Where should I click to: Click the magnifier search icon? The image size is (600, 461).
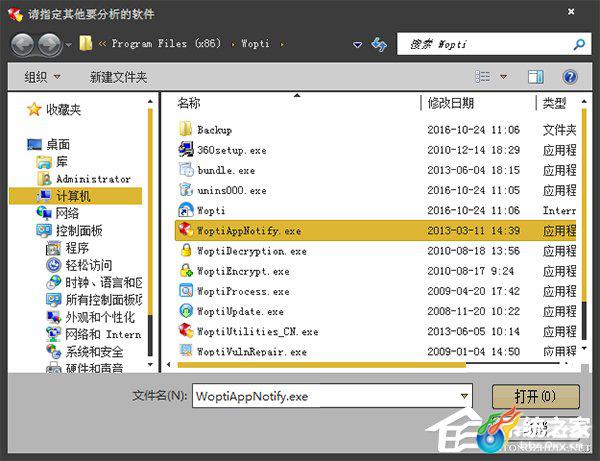[579, 44]
